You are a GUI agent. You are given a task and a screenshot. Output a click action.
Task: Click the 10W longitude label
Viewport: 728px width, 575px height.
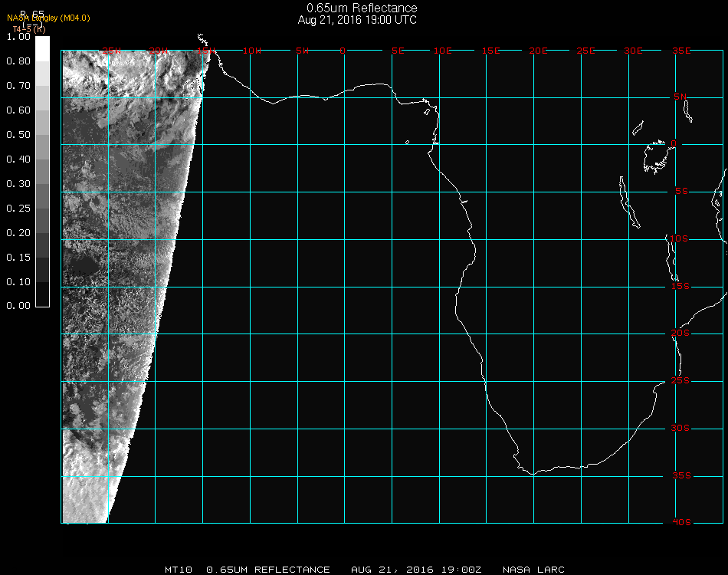[251, 51]
